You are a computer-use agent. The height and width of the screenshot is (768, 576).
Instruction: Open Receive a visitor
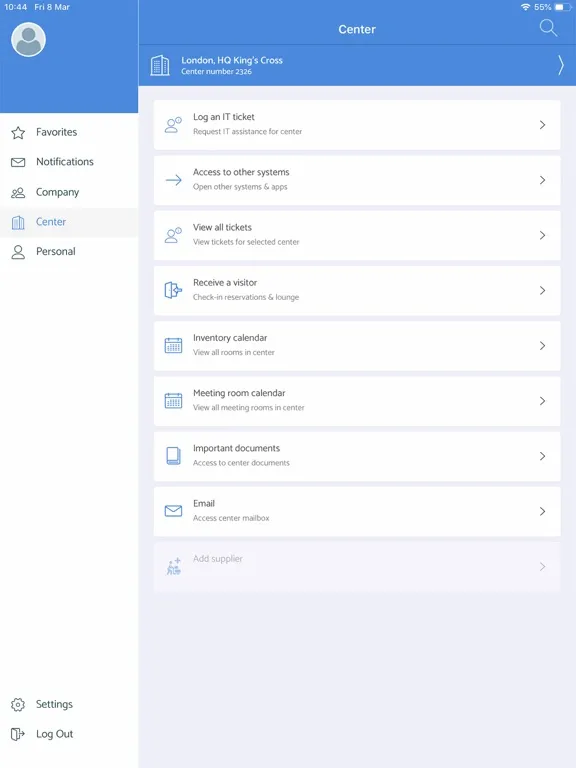click(357, 290)
